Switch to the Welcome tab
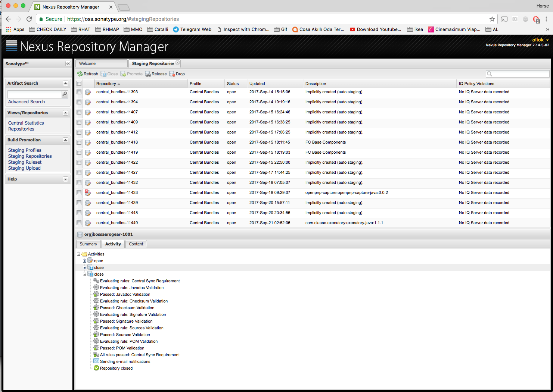 click(x=101, y=63)
